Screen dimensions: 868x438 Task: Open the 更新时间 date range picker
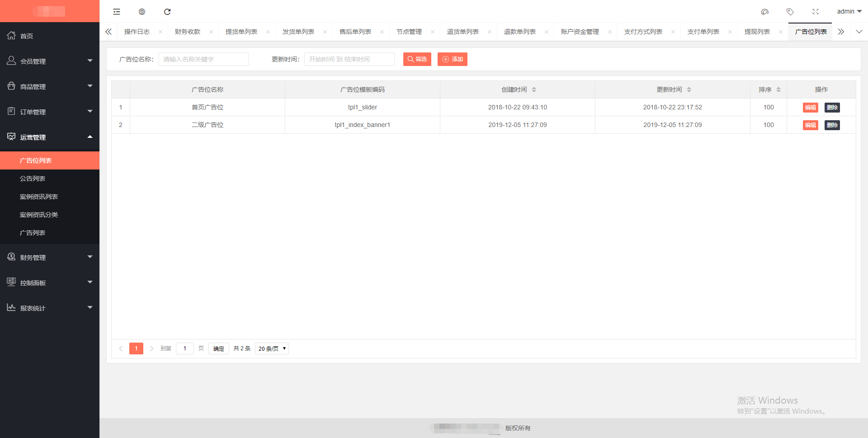[x=349, y=59]
